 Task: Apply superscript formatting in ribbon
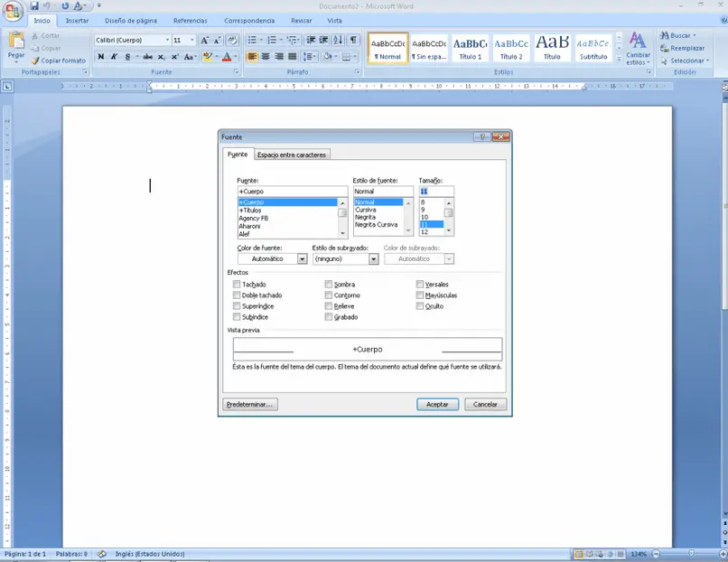coord(174,57)
